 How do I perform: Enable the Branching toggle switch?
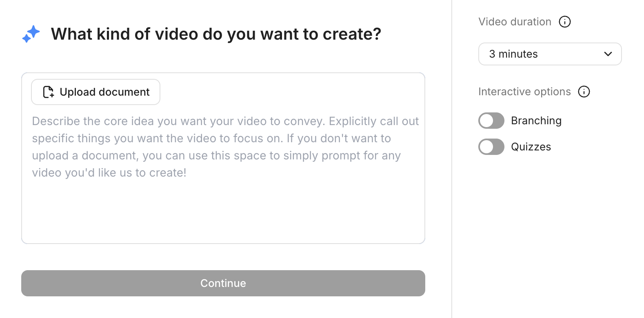pyautogui.click(x=491, y=121)
